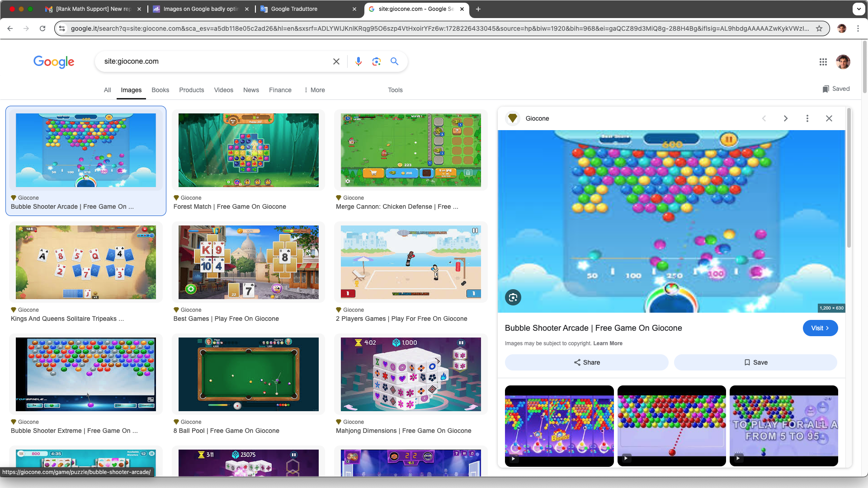
Task: Open the Google account avatar on the results page
Action: click(843, 62)
